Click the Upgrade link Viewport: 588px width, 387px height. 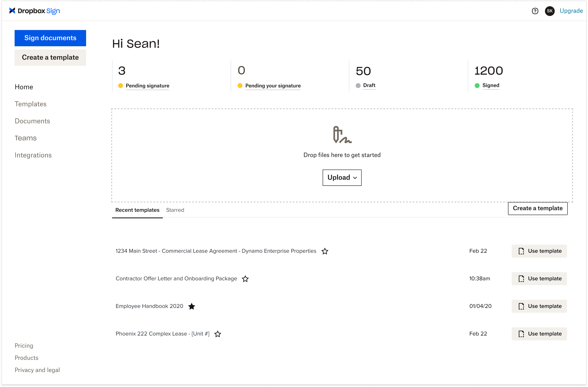[571, 11]
